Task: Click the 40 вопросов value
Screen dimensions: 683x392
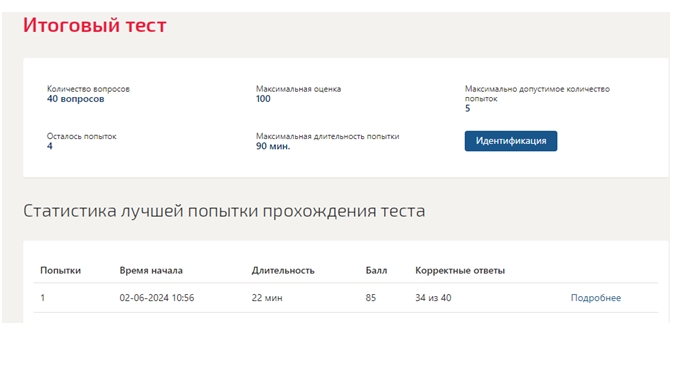Action: (x=75, y=99)
